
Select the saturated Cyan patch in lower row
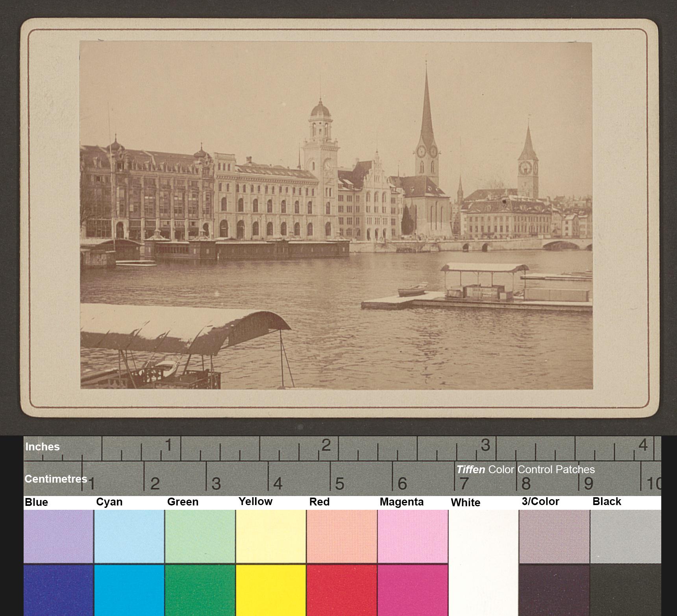click(x=129, y=590)
